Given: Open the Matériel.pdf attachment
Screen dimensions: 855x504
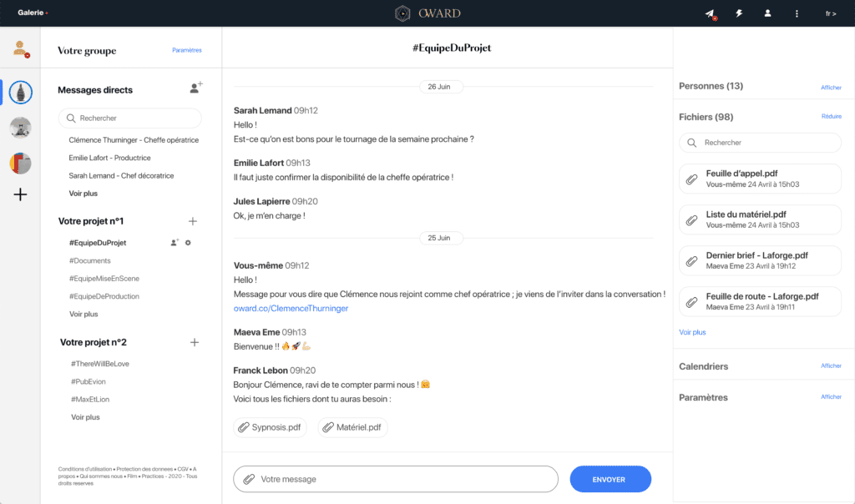Looking at the screenshot, I should coord(352,427).
